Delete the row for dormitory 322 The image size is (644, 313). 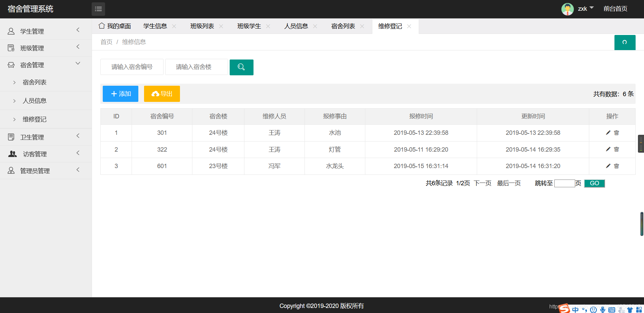coord(616,149)
